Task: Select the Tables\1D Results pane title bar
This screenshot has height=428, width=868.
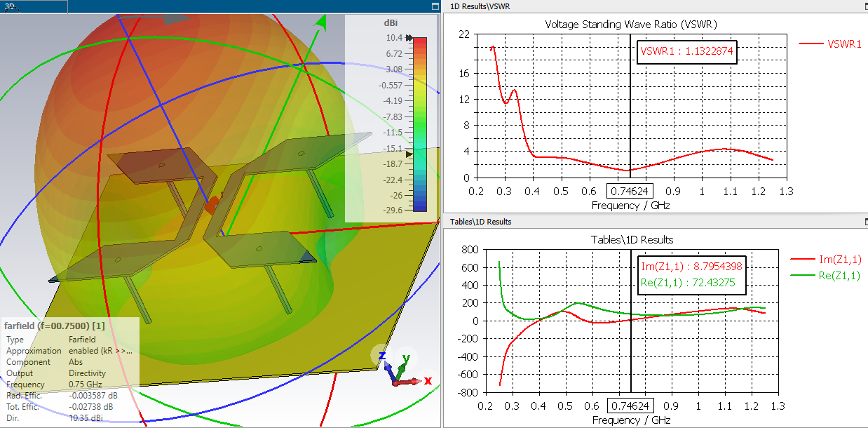Action: [x=655, y=222]
